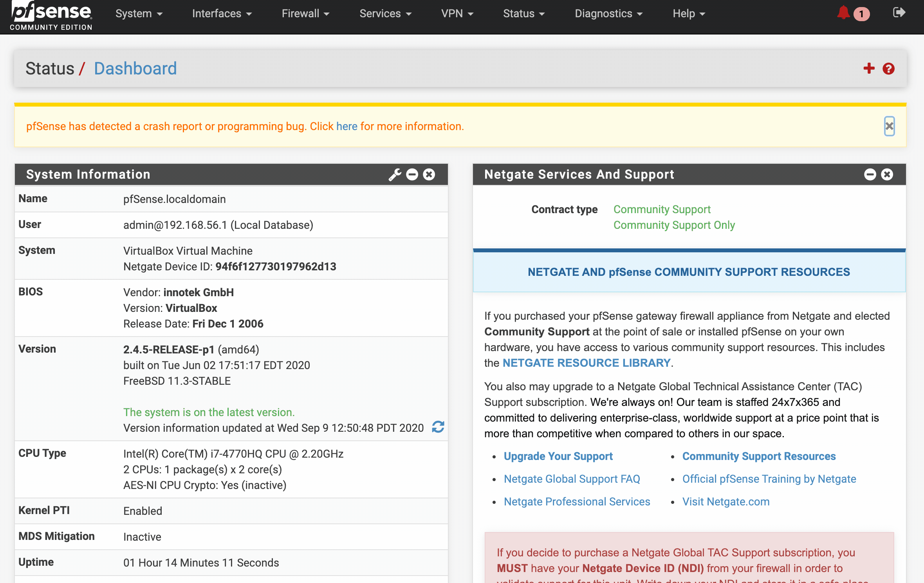The width and height of the screenshot is (924, 583).
Task: Click the System Information wrench configure icon
Action: [x=395, y=174]
